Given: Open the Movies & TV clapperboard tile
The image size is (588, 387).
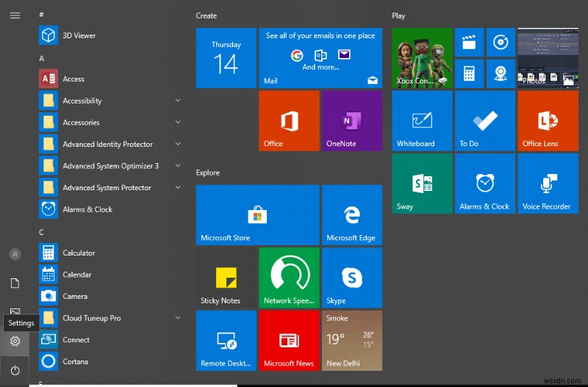Looking at the screenshot, I should 469,42.
